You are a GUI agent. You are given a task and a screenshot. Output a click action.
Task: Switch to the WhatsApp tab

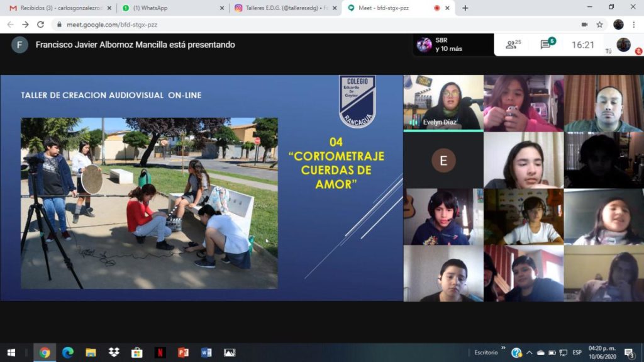click(x=170, y=8)
